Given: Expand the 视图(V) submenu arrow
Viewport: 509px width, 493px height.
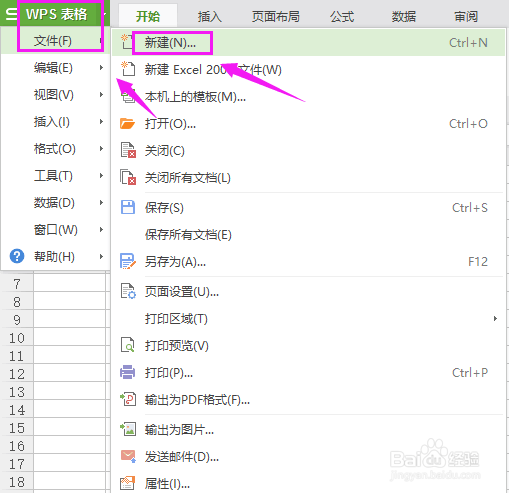Looking at the screenshot, I should click(101, 95).
